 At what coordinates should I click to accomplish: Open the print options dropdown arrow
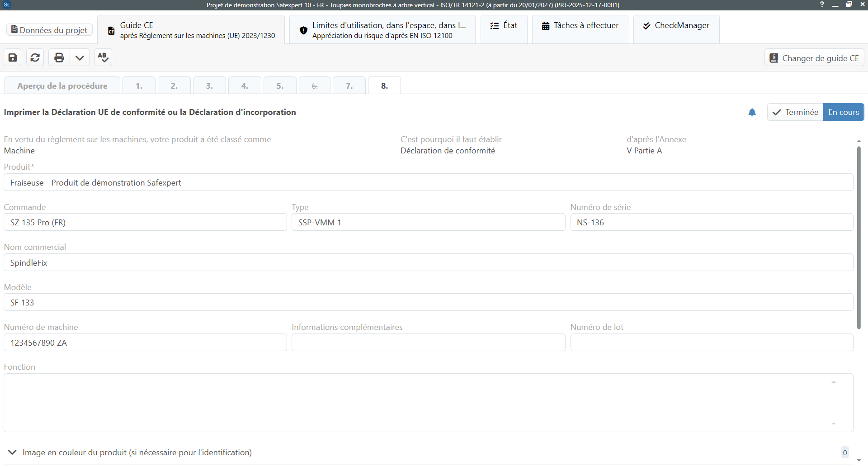[x=80, y=57]
